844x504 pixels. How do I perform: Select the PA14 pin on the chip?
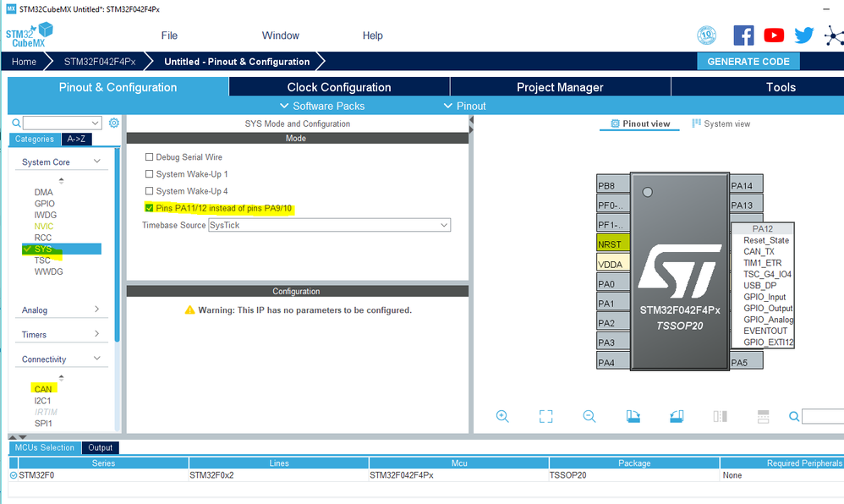click(x=746, y=185)
